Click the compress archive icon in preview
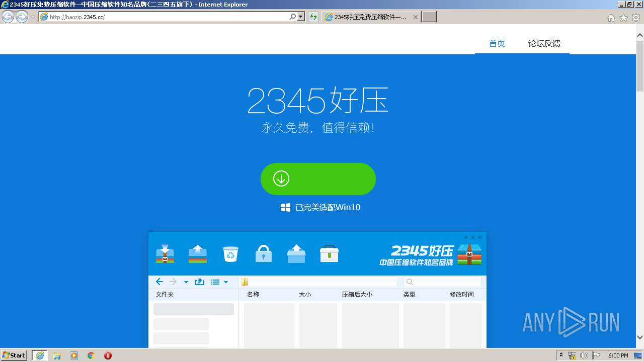Screen dimensions: 644x362 [x=165, y=254]
